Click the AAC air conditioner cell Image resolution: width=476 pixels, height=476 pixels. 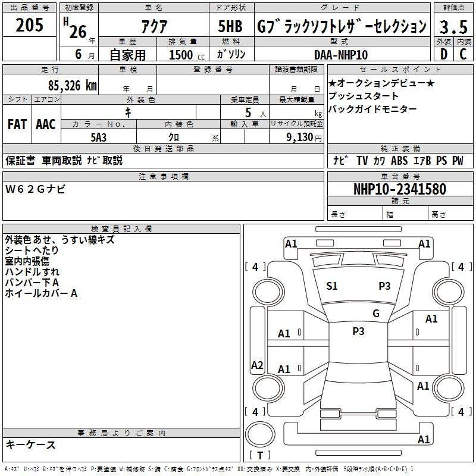46,124
